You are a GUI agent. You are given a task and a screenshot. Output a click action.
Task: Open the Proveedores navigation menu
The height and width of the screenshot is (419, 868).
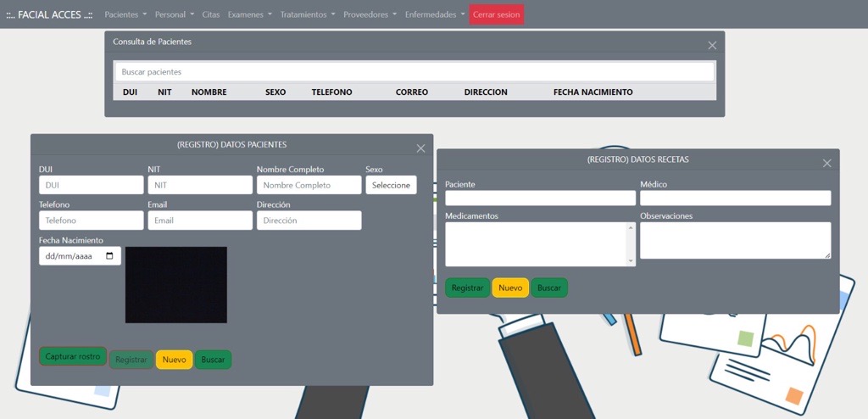click(370, 14)
